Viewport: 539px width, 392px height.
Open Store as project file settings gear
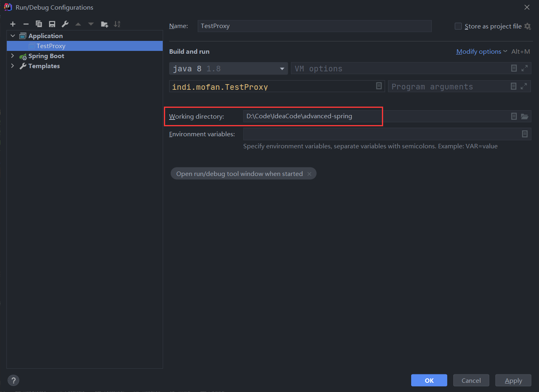(x=527, y=26)
